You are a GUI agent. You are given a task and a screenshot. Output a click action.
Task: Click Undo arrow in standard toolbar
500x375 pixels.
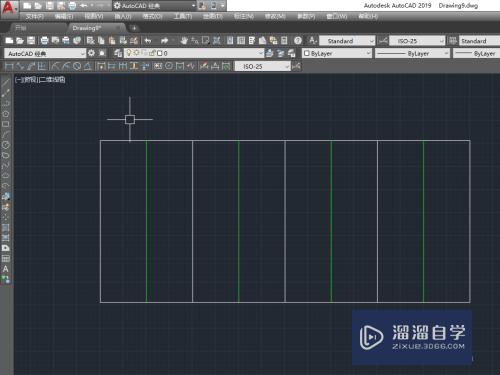pos(148,41)
